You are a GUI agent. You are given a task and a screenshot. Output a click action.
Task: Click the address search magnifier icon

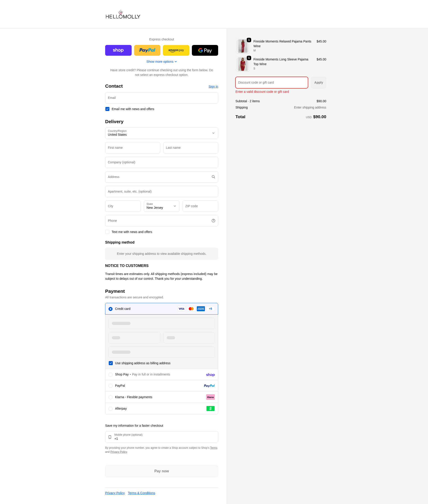pyautogui.click(x=213, y=177)
